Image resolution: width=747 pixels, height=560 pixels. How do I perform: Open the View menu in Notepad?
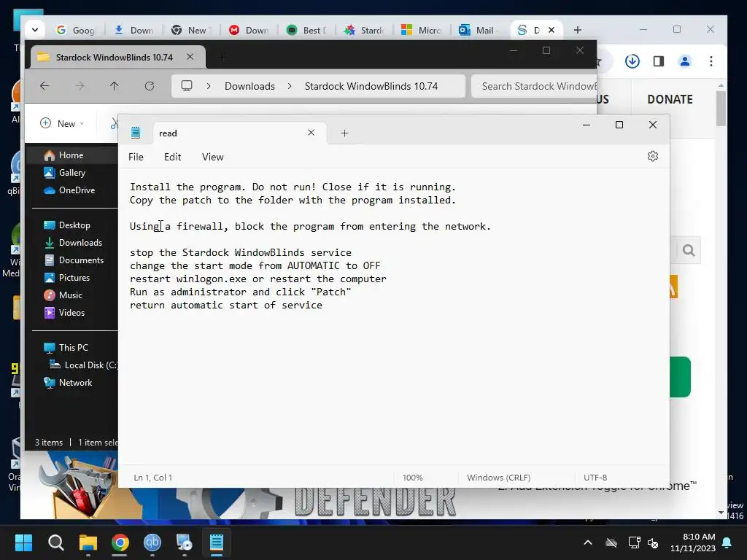(x=212, y=157)
